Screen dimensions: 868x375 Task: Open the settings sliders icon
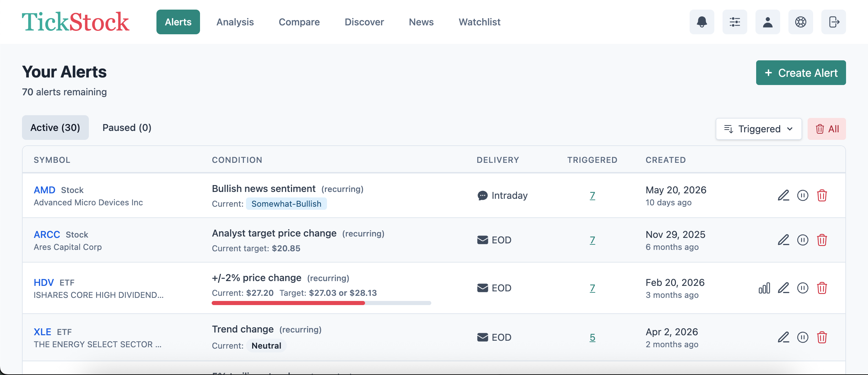pyautogui.click(x=735, y=22)
